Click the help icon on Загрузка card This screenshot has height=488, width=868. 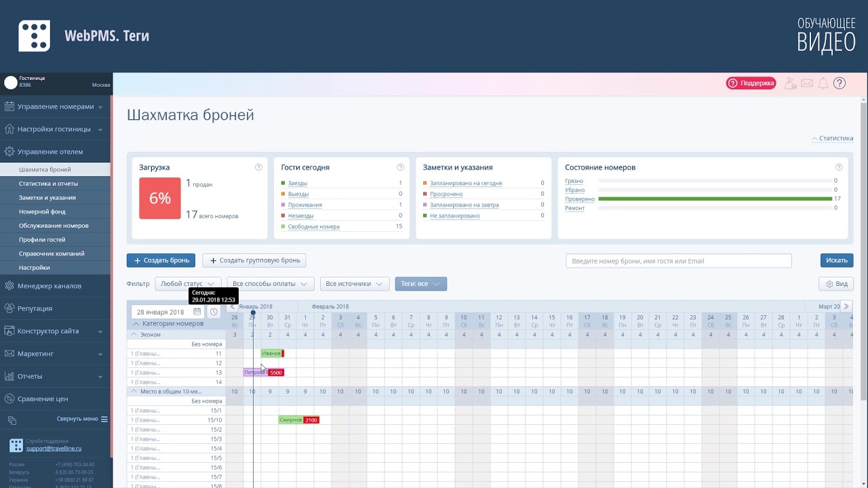pyautogui.click(x=258, y=167)
